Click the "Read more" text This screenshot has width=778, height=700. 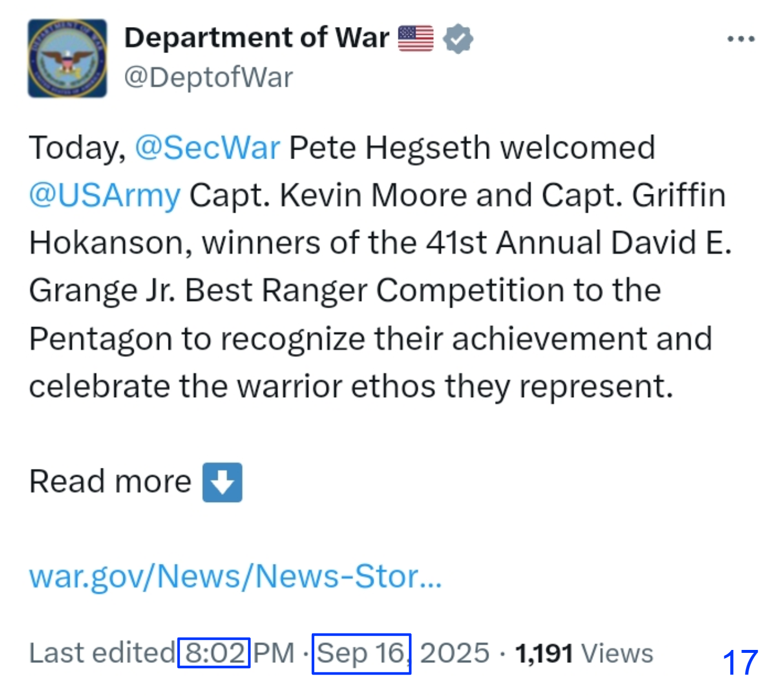(x=110, y=481)
